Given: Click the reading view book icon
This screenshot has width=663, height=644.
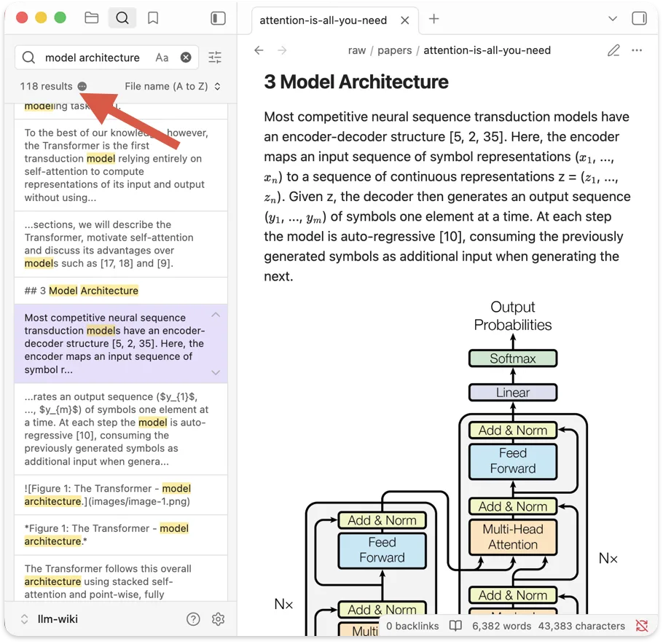Looking at the screenshot, I should (455, 626).
